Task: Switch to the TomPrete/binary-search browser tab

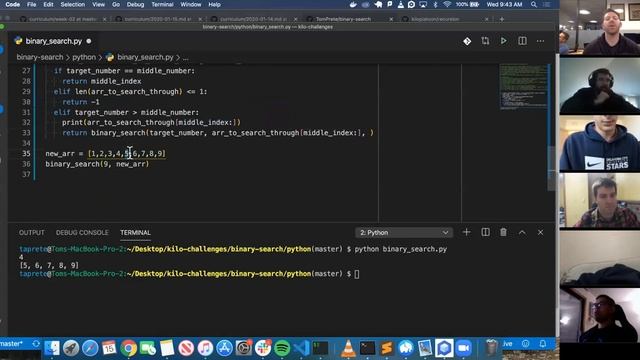Action: tap(343, 19)
